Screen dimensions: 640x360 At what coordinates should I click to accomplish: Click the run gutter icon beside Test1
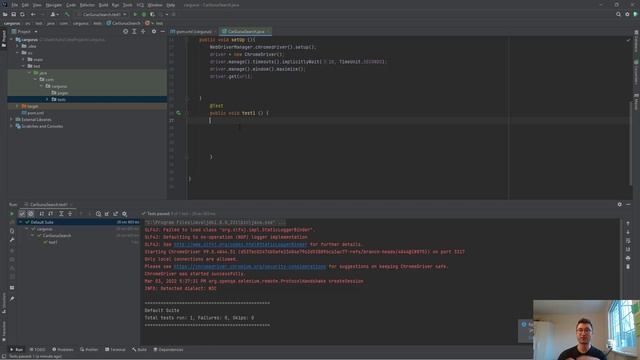pos(178,113)
